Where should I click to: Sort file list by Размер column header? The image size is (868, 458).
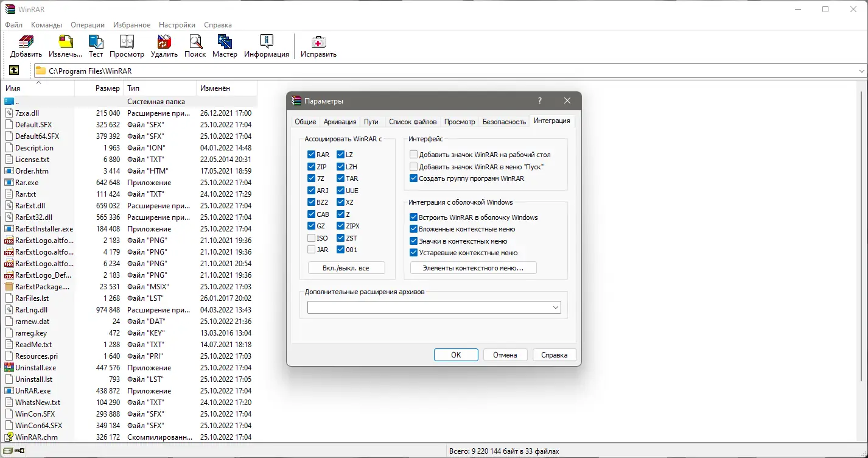point(99,88)
